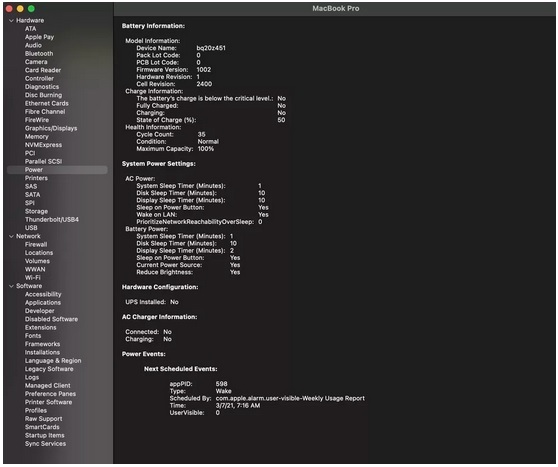The height and width of the screenshot is (467, 558).
Task: Click the red close window button
Action: click(9, 9)
